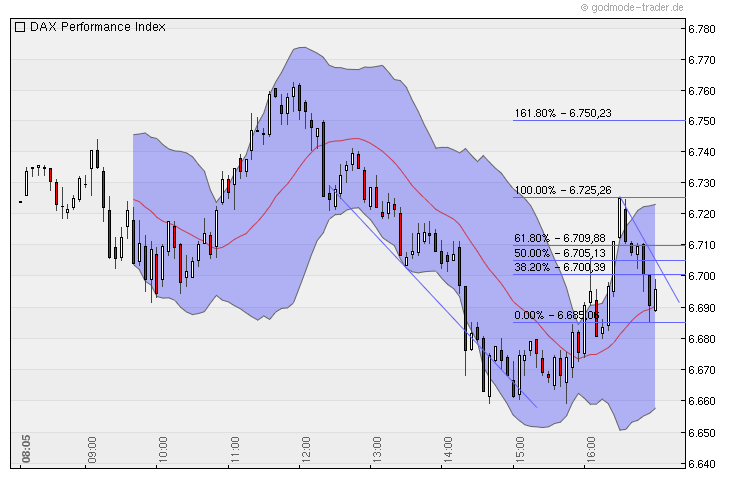The width and height of the screenshot is (730, 481).
Task: Select the 10:00 time axis label
Action: pyautogui.click(x=162, y=450)
